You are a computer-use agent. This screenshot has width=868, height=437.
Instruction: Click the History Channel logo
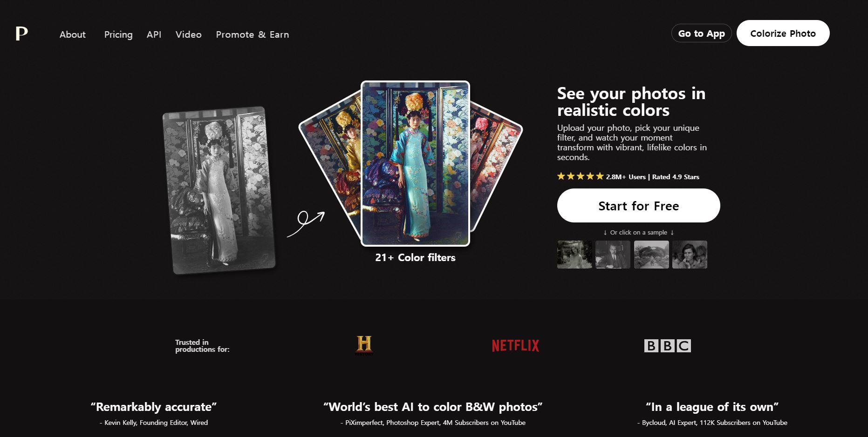coord(364,345)
